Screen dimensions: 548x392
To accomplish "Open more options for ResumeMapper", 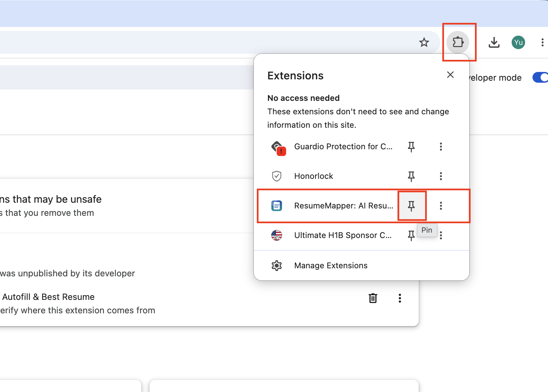I will point(441,206).
